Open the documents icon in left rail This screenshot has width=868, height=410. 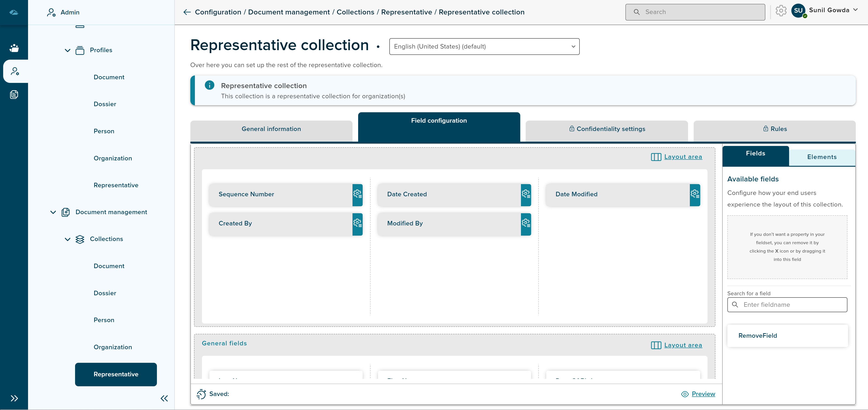point(14,95)
